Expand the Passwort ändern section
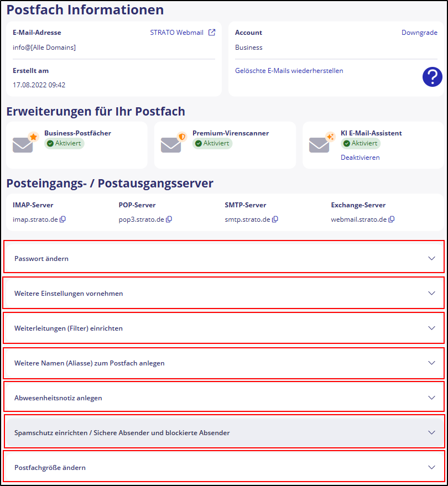The width and height of the screenshot is (448, 486). click(223, 258)
